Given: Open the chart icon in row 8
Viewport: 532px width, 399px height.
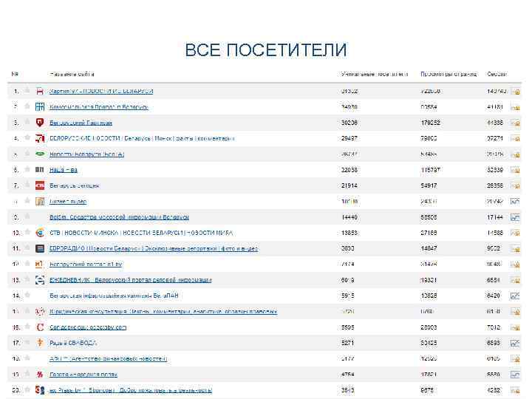Looking at the screenshot, I should click(515, 202).
